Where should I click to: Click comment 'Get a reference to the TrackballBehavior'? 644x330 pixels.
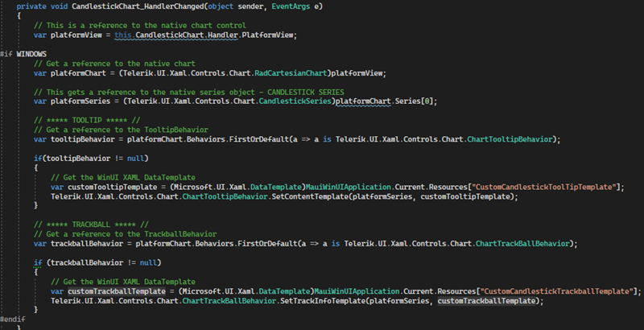126,234
